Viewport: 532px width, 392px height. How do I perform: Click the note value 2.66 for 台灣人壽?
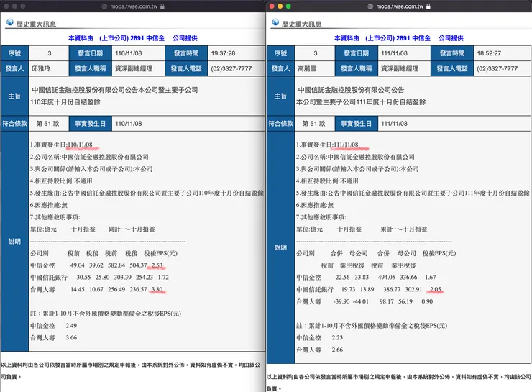[x=337, y=350]
